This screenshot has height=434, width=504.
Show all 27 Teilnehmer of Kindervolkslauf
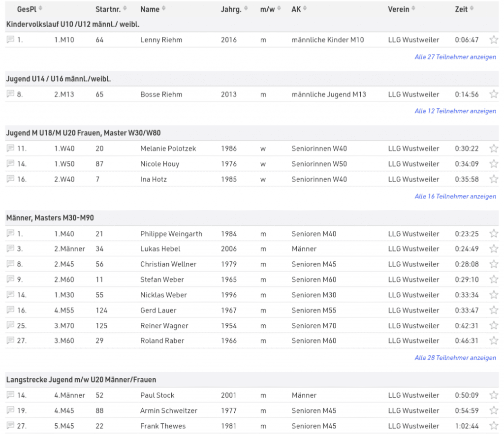455,57
